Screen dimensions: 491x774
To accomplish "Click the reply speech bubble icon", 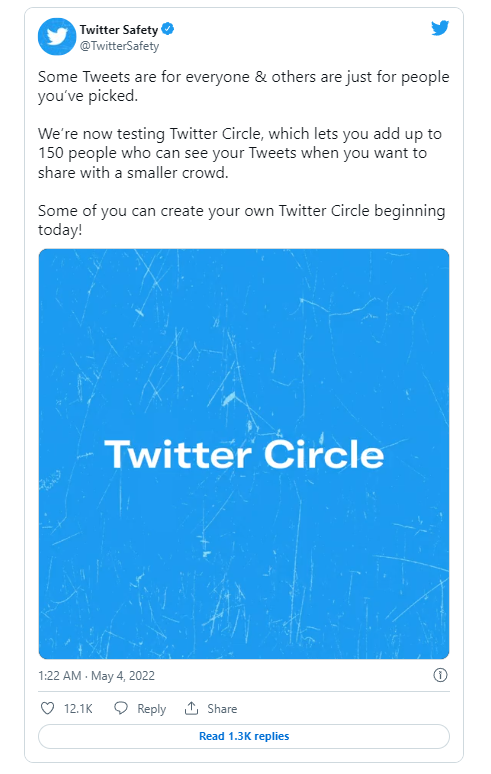I will (121, 708).
